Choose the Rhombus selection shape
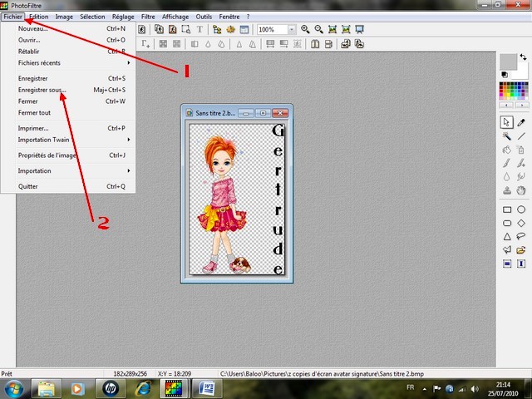 pyautogui.click(x=521, y=223)
